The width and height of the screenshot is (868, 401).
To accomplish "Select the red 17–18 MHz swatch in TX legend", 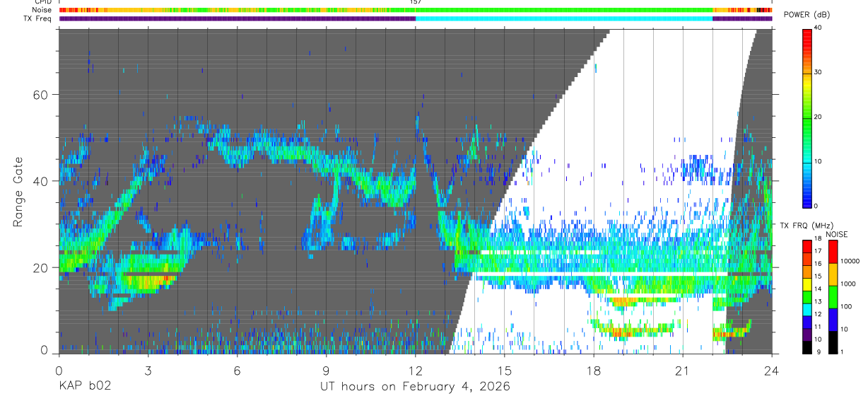I will [807, 246].
